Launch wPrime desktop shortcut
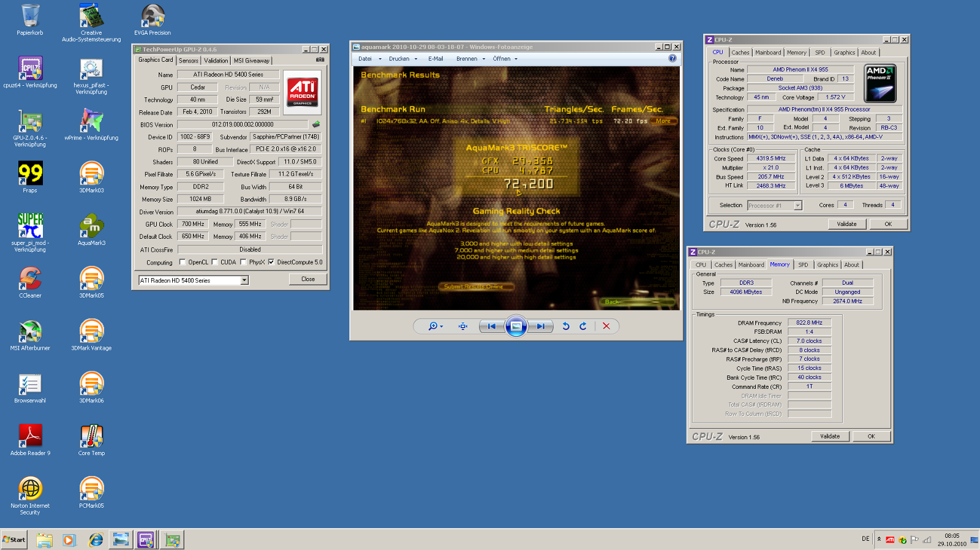 coord(91,125)
